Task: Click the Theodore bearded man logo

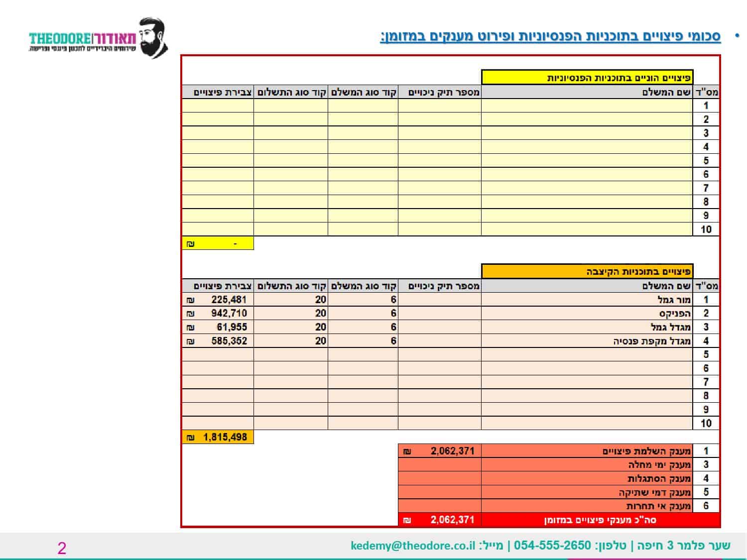Action: (98, 38)
